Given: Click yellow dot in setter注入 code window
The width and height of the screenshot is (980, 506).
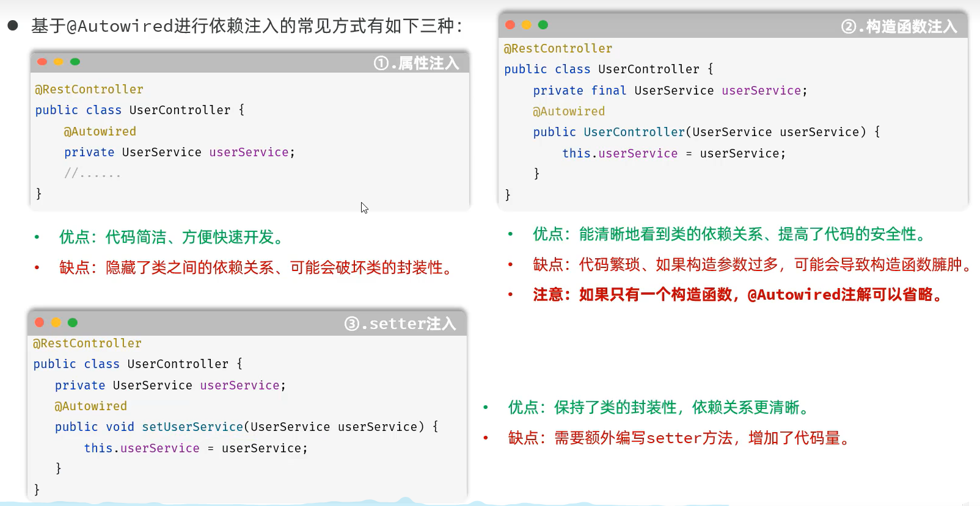Looking at the screenshot, I should click(56, 322).
